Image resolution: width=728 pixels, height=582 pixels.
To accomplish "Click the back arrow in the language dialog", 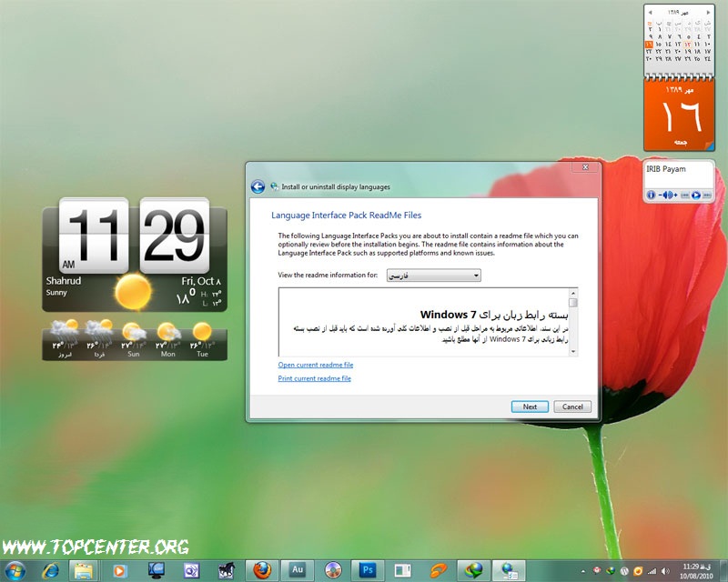I will (258, 186).
